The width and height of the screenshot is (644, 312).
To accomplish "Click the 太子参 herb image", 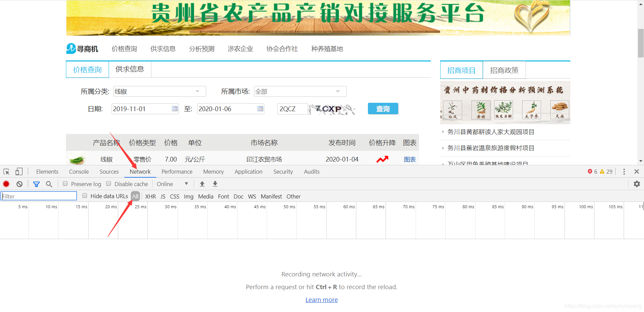I will 532,110.
